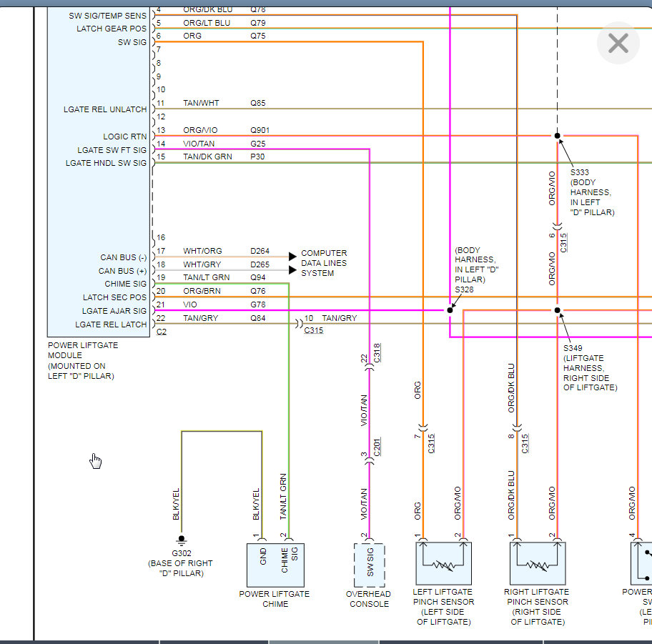This screenshot has height=644, width=652.
Task: Click the CAN BUS (-) pin label
Action: pos(124,257)
